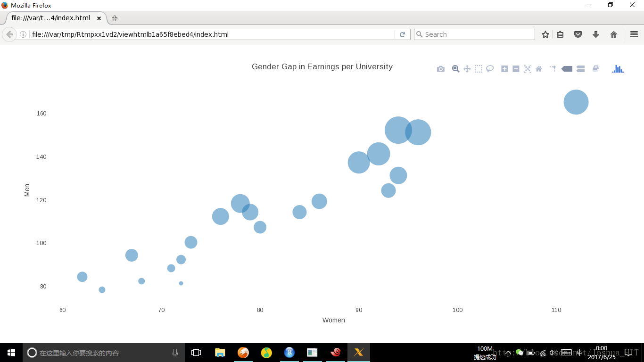644x362 pixels.
Task: Save the page to Pocket
Action: coord(578,34)
